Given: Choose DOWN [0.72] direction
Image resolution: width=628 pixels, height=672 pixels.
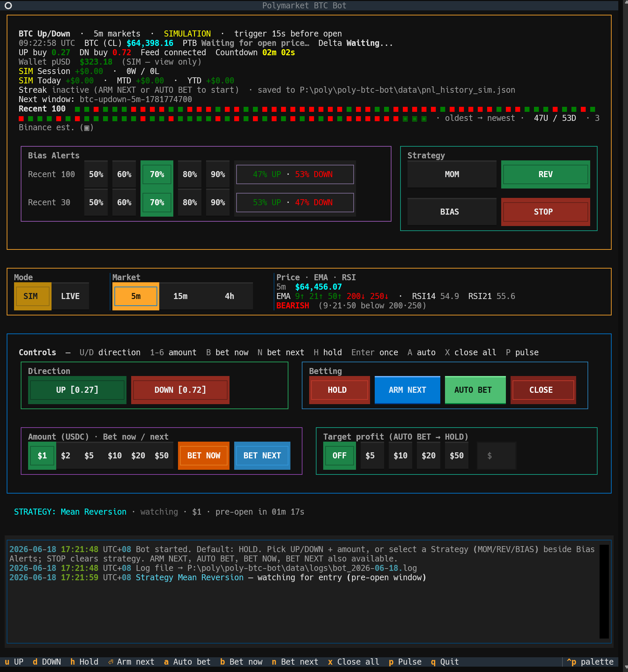Looking at the screenshot, I should pos(180,390).
